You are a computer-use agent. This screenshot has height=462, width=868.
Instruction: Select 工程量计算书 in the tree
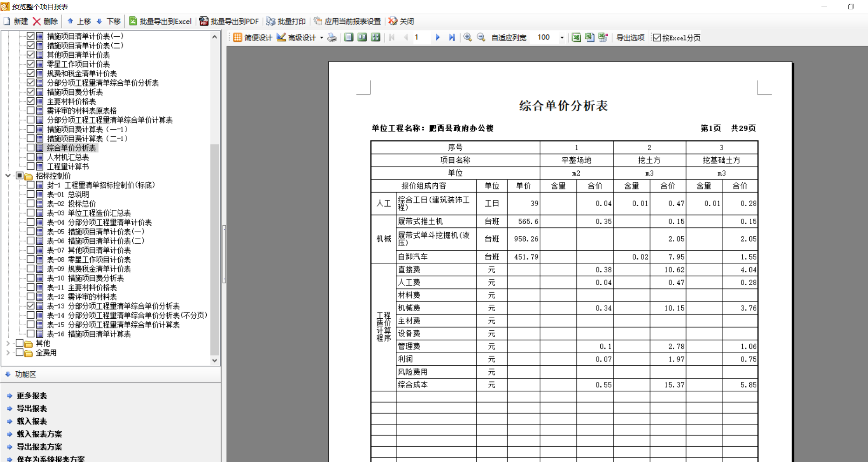click(x=68, y=167)
